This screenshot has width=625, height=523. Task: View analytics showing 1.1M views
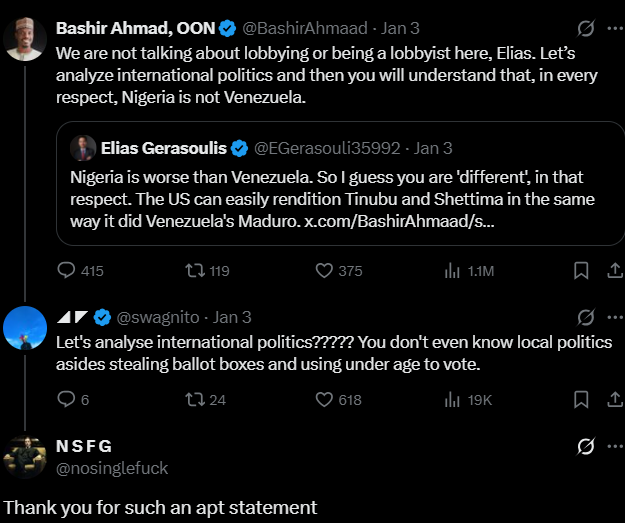(x=451, y=270)
